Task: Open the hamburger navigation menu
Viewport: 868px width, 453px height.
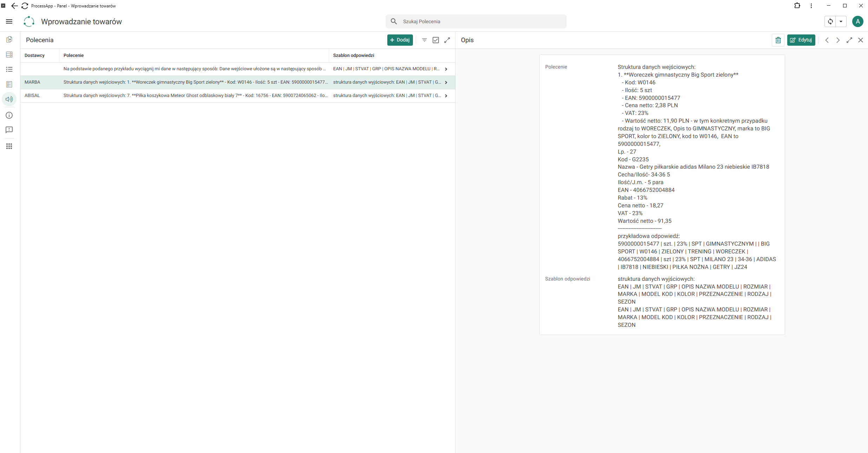Action: coord(9,21)
